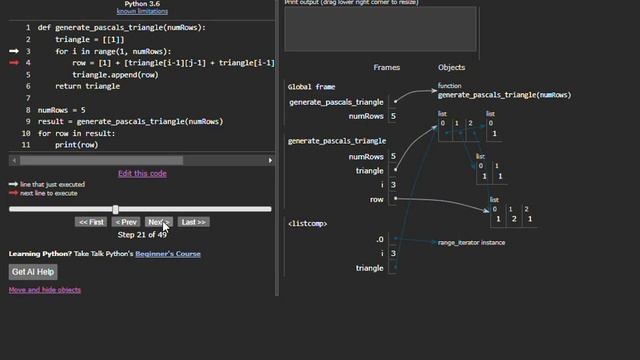Click code line 9 result assignment
The height and width of the screenshot is (360, 640).
(131, 122)
